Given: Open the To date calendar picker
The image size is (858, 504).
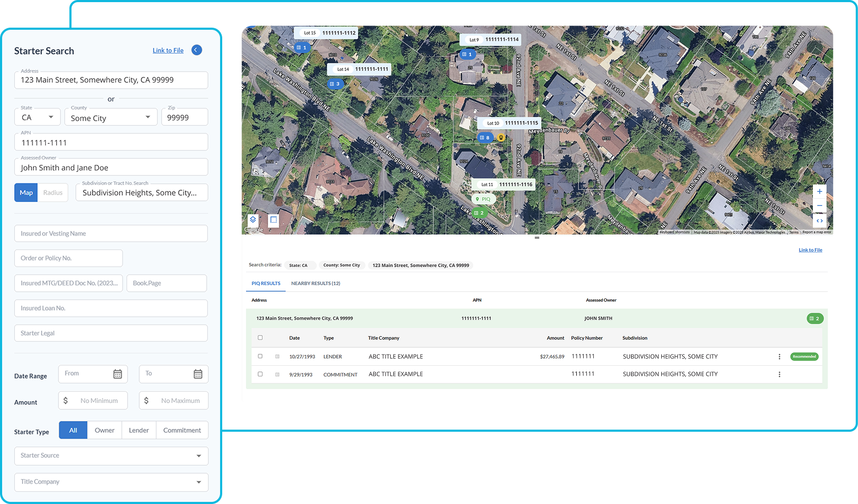Looking at the screenshot, I should click(x=198, y=374).
